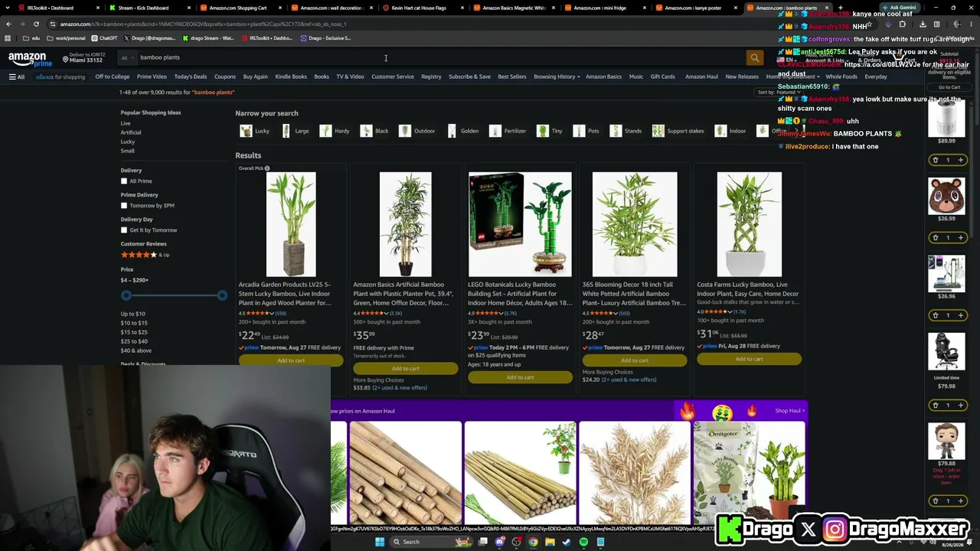
Task: Open the ChatGPT bookmark
Action: [x=105, y=37]
